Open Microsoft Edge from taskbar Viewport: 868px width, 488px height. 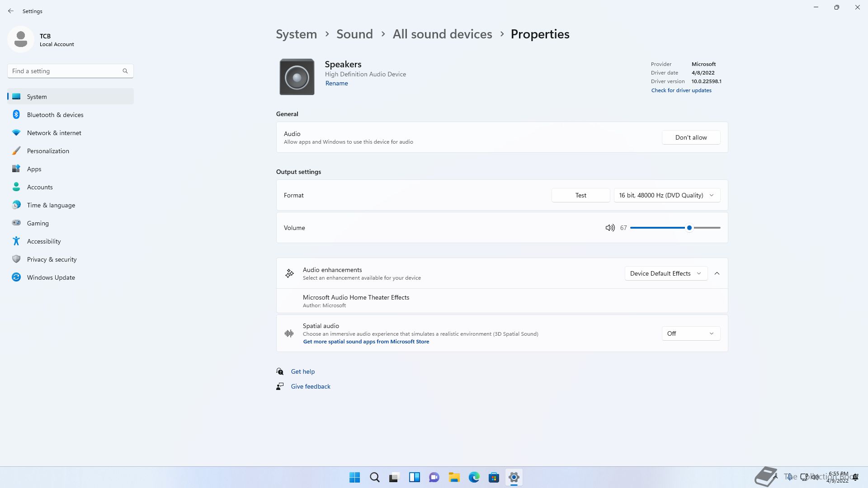pyautogui.click(x=474, y=477)
